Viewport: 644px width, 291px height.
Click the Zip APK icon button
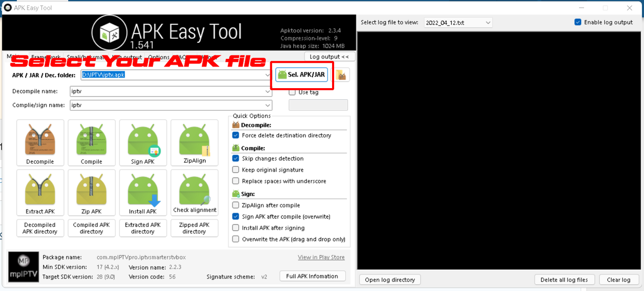[x=92, y=192]
